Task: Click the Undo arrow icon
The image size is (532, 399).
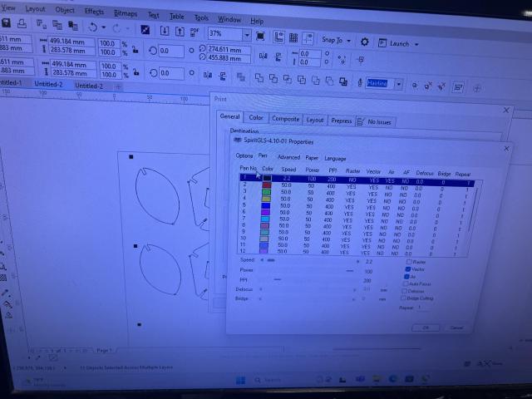Action: (x=93, y=31)
